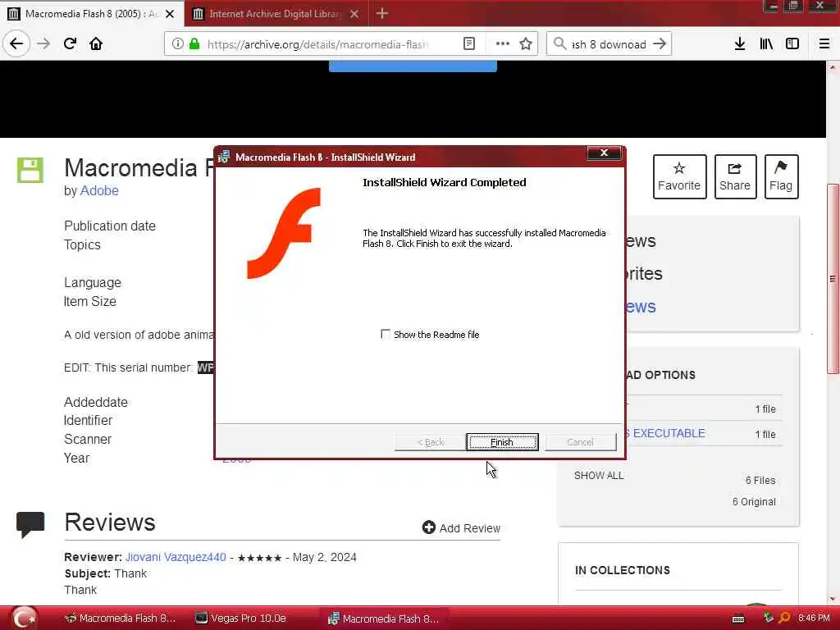Click the browser Forward arrow
Screen dimensions: 840x630
[43, 43]
